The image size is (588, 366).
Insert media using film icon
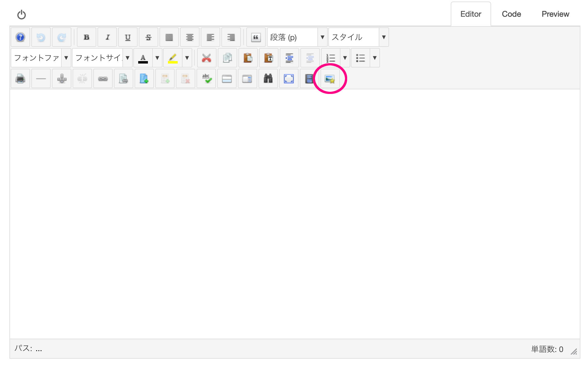coord(309,79)
